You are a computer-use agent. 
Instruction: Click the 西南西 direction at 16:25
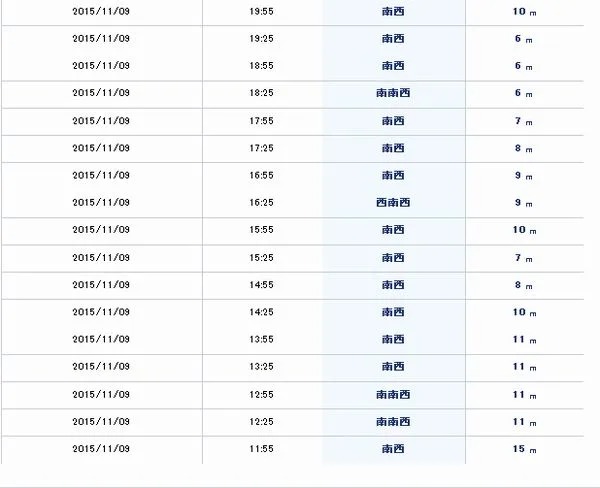coord(393,202)
